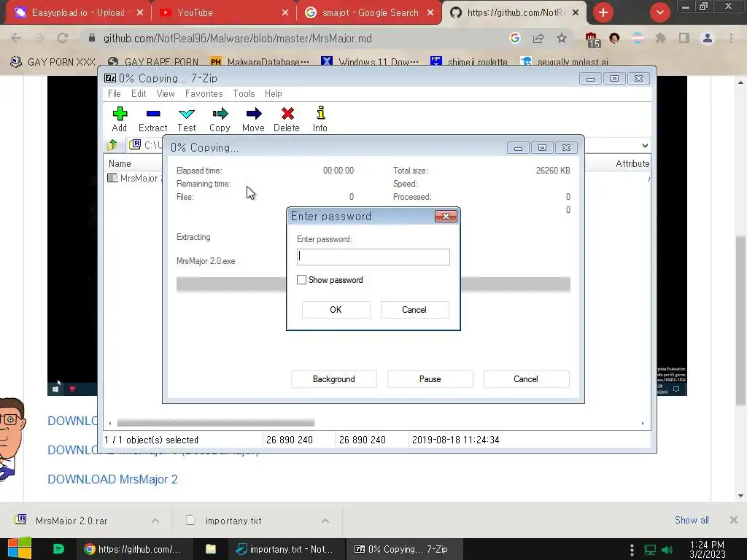
Task: Click the taskbar network icon
Action: click(650, 550)
